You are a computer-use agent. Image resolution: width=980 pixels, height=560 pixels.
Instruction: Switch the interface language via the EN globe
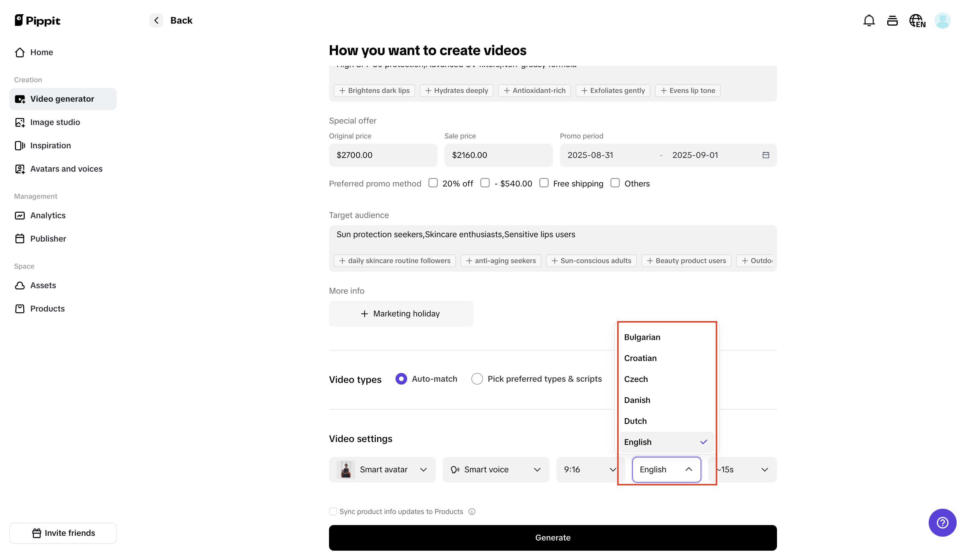pos(917,20)
